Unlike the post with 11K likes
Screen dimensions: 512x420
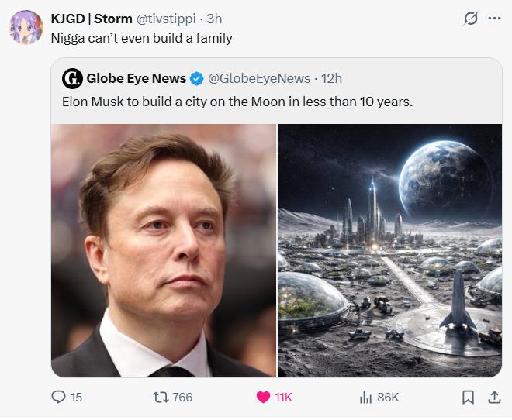(264, 397)
